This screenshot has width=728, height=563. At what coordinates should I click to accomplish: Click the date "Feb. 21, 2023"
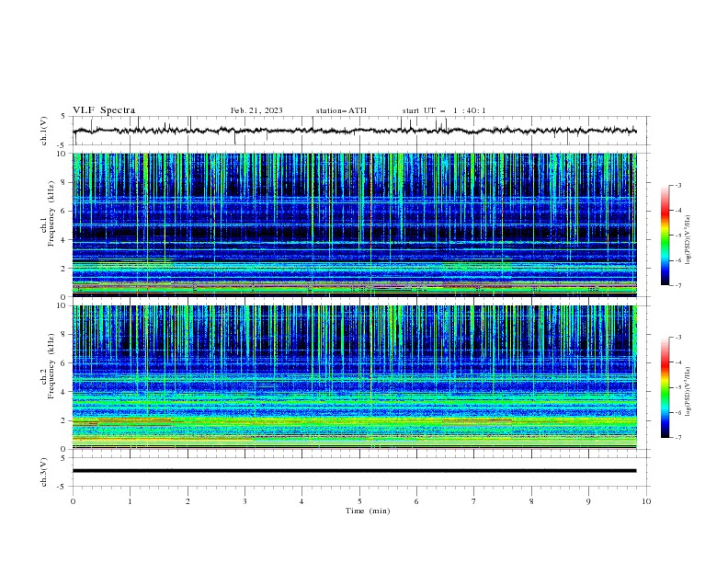coord(256,110)
